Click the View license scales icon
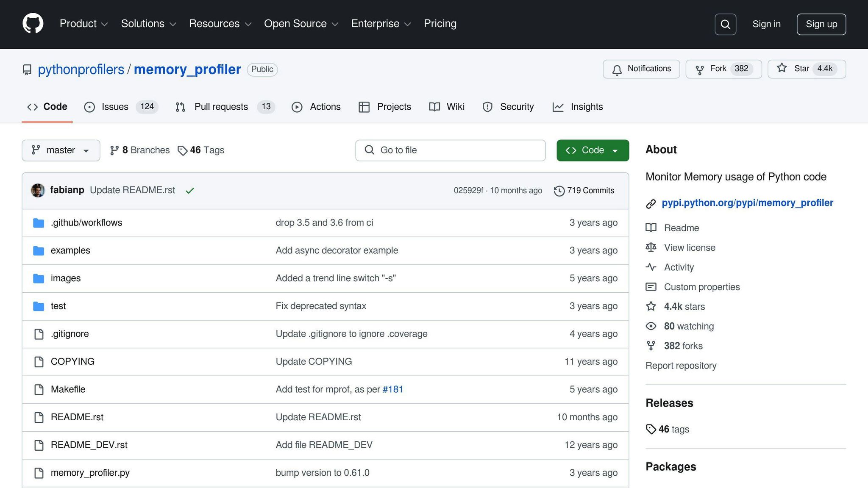The image size is (868, 488). click(x=651, y=247)
